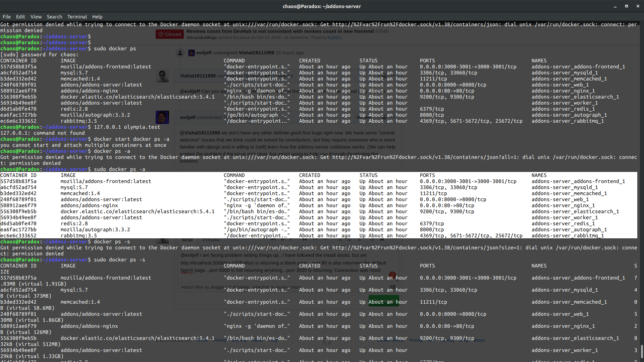The height and width of the screenshot is (362, 644).
Task: Open the Search menu
Action: 54,17
